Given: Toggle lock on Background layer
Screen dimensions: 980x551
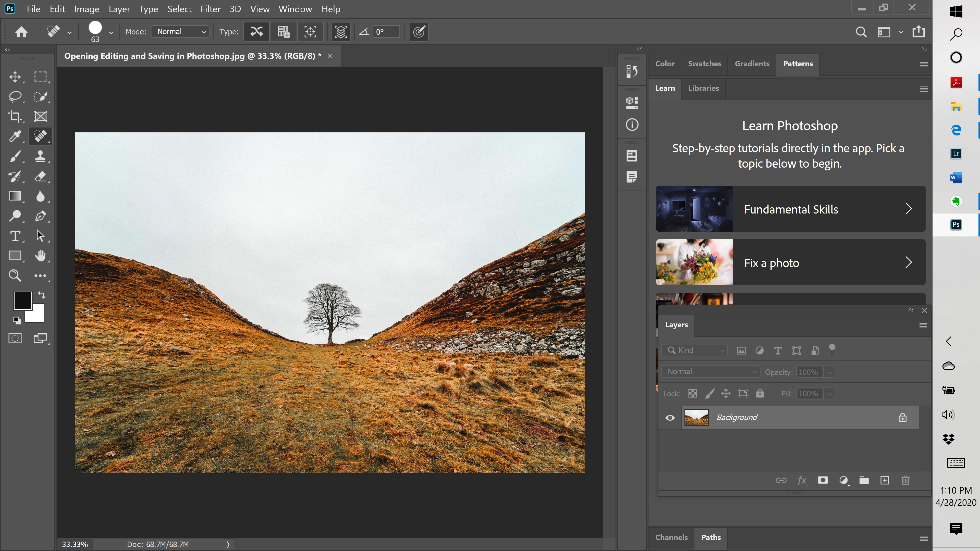Looking at the screenshot, I should pyautogui.click(x=902, y=418).
